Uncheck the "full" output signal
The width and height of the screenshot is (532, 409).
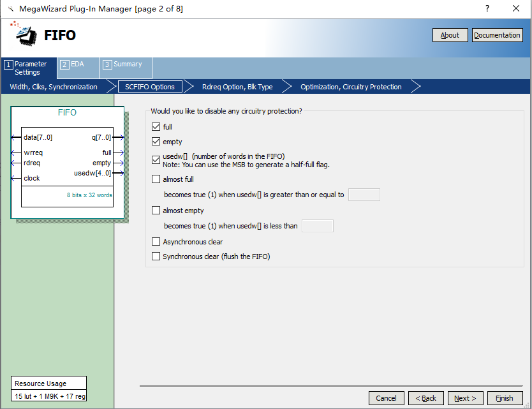[x=156, y=126]
